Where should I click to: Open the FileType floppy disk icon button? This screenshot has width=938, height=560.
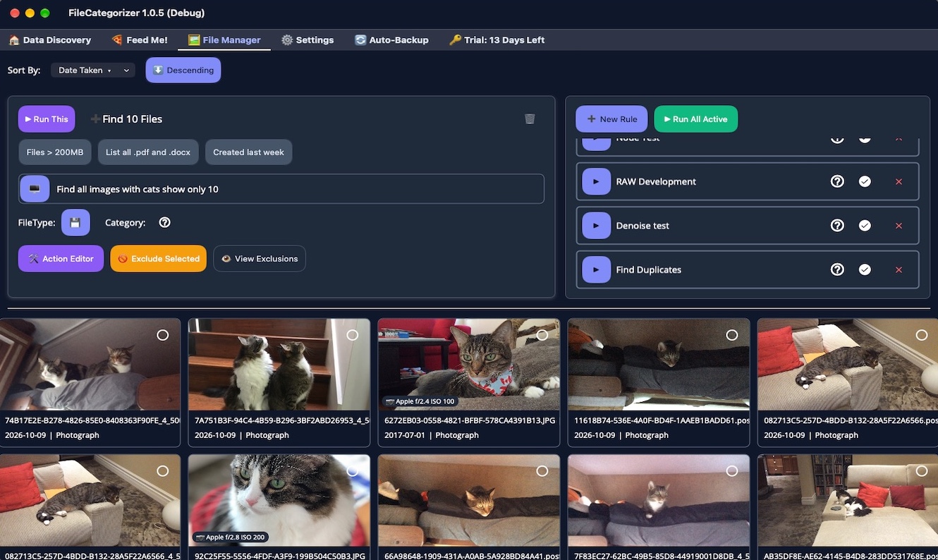click(75, 222)
